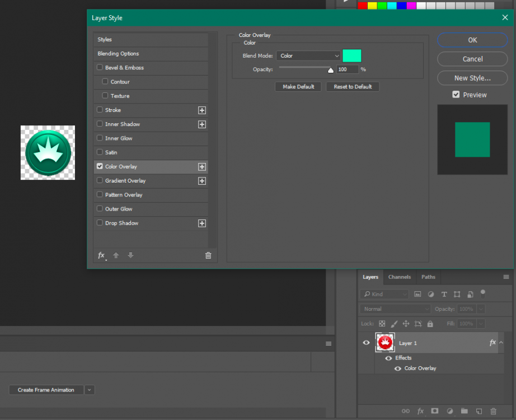Toggle layer filtering switch
This screenshot has width=516, height=420.
point(483,293)
